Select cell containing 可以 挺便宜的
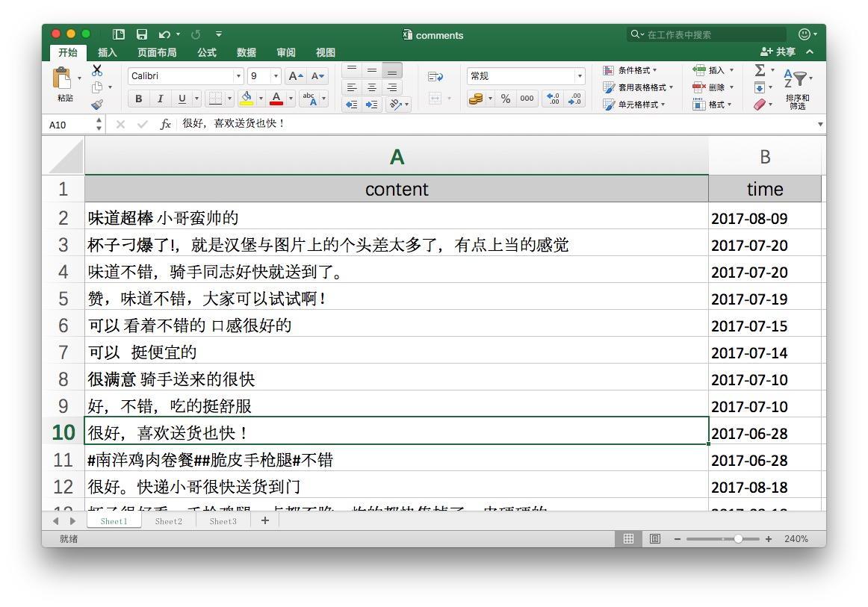 point(396,352)
